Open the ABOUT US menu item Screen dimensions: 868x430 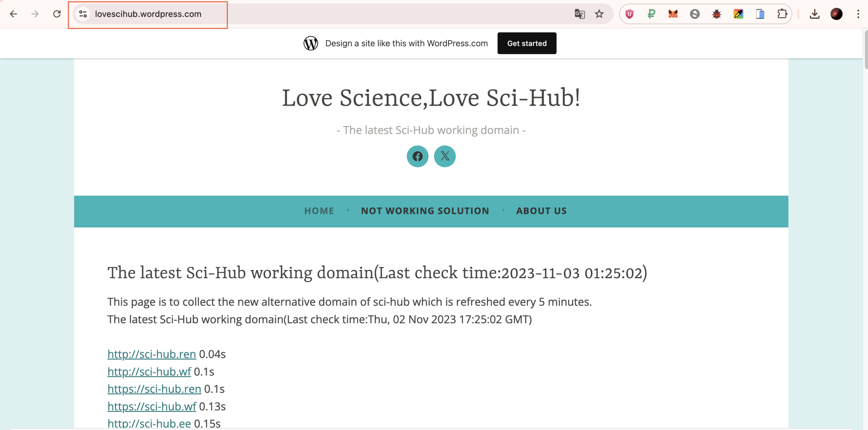click(541, 211)
